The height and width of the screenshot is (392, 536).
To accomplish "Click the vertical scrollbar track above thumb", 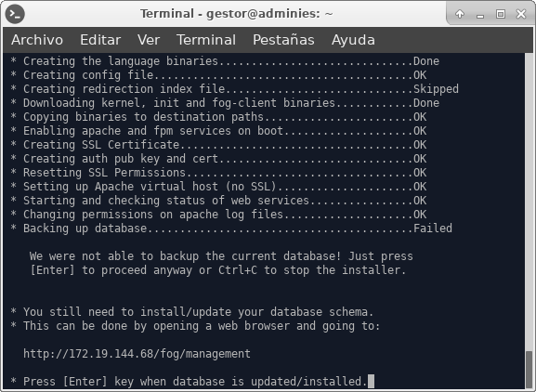I will pos(529,202).
